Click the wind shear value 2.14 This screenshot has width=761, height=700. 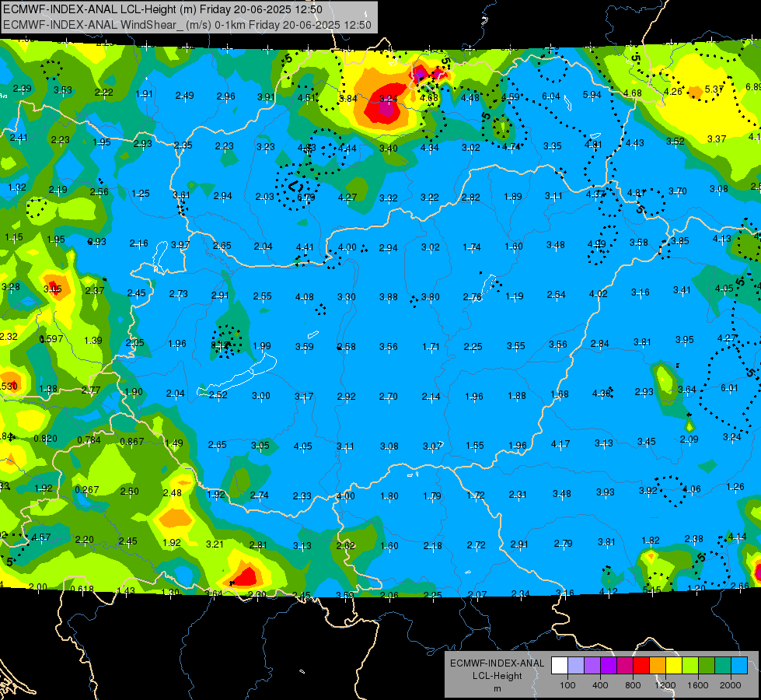click(431, 397)
